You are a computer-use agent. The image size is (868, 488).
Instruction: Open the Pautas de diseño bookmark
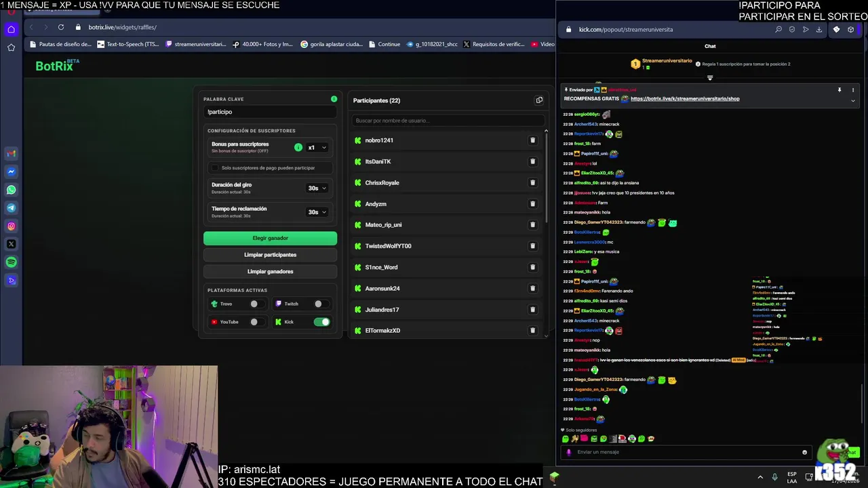point(60,44)
